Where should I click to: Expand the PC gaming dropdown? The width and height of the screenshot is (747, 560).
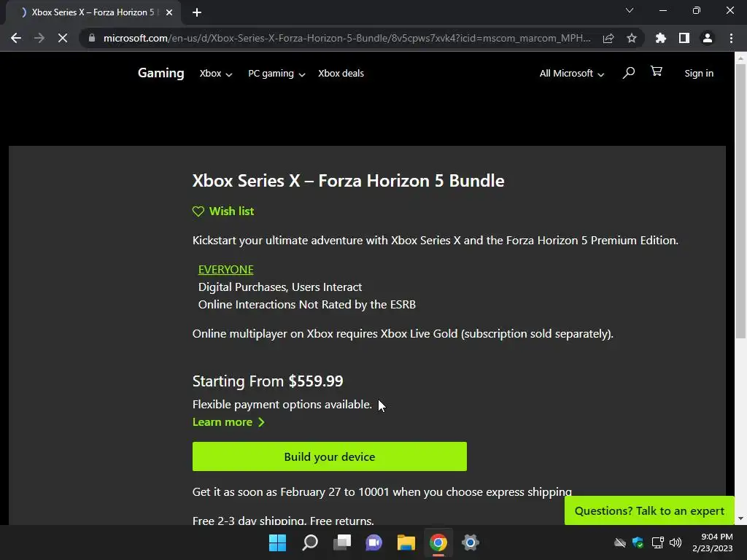point(276,74)
